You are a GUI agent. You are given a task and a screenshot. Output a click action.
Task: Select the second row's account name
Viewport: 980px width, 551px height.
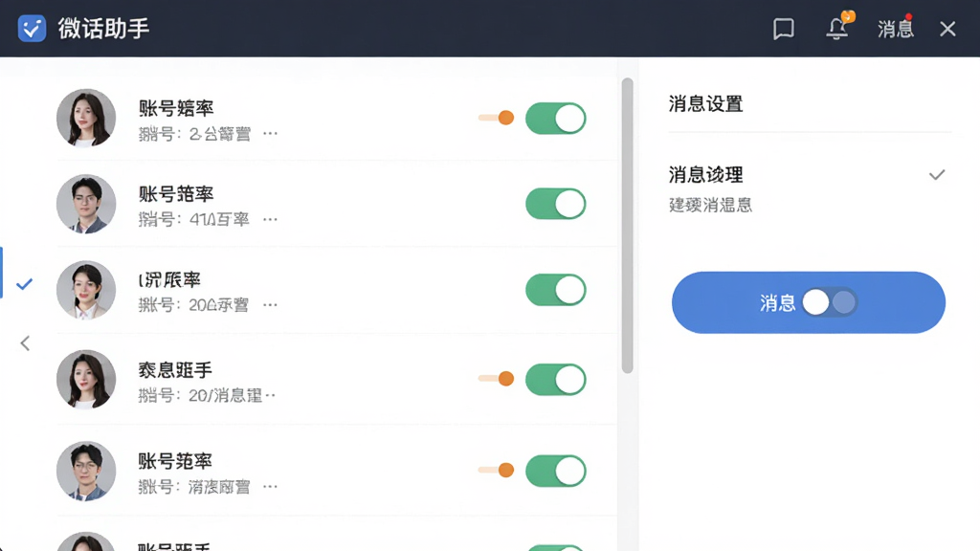(176, 193)
